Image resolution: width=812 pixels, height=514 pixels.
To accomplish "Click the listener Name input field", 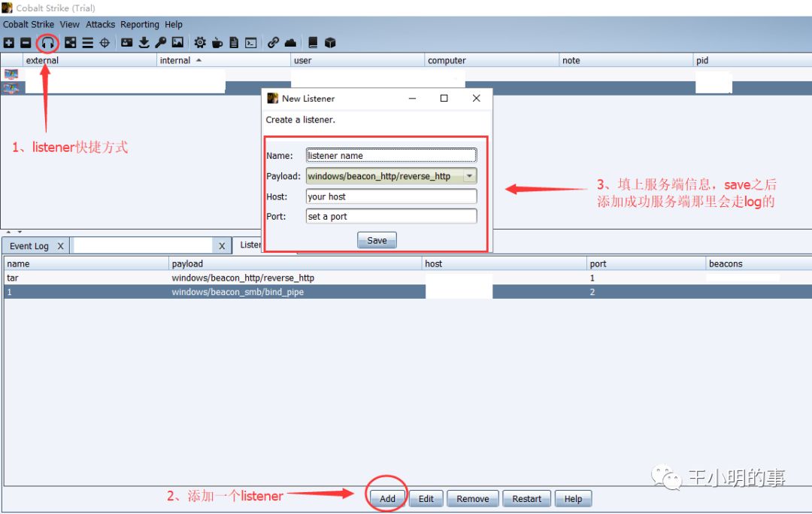I will point(392,156).
